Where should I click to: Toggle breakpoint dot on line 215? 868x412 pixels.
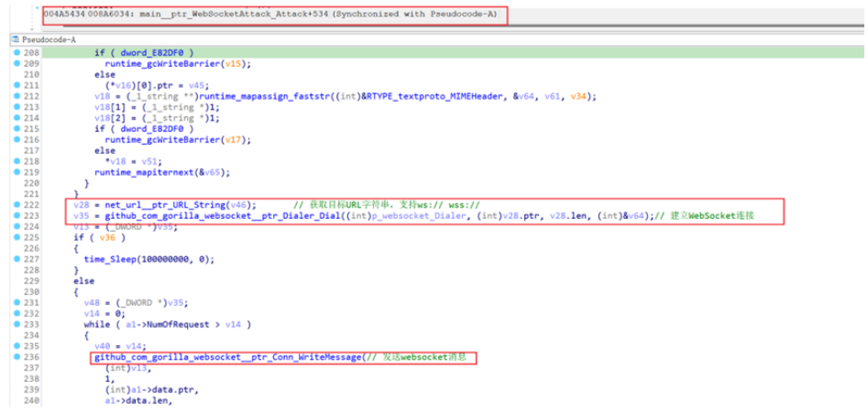click(x=16, y=128)
